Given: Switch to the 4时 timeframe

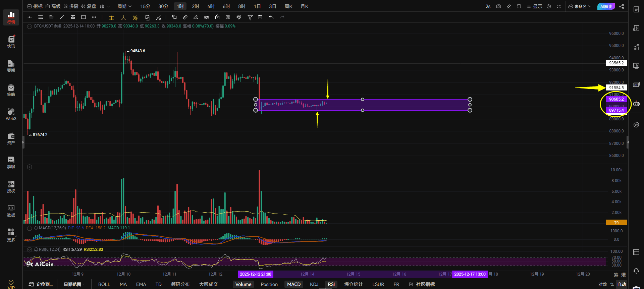Looking at the screenshot, I should pos(211,6).
